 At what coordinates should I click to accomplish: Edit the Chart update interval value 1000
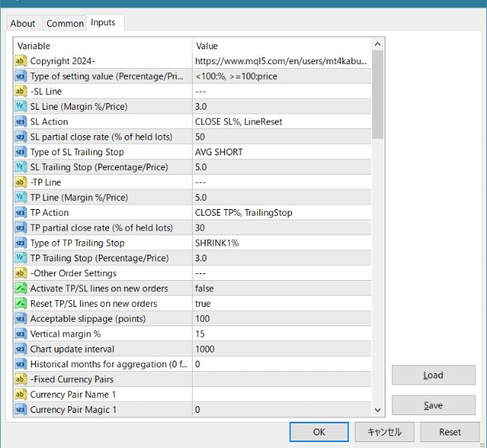click(282, 349)
